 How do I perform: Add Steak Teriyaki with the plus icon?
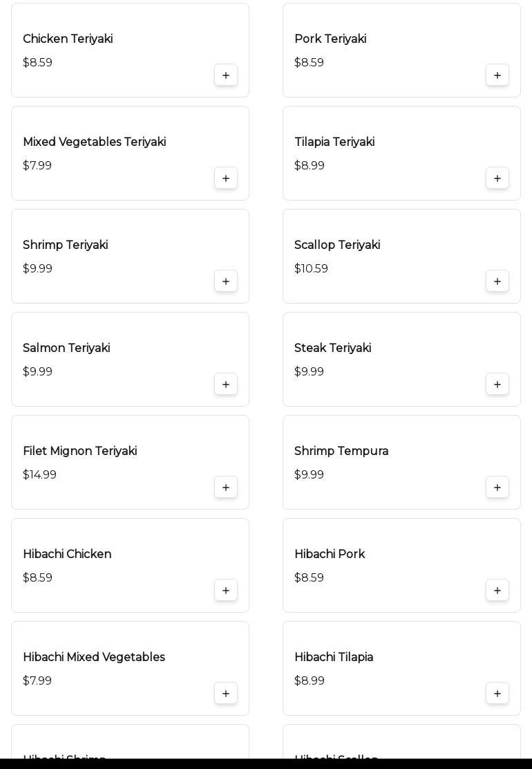(497, 384)
